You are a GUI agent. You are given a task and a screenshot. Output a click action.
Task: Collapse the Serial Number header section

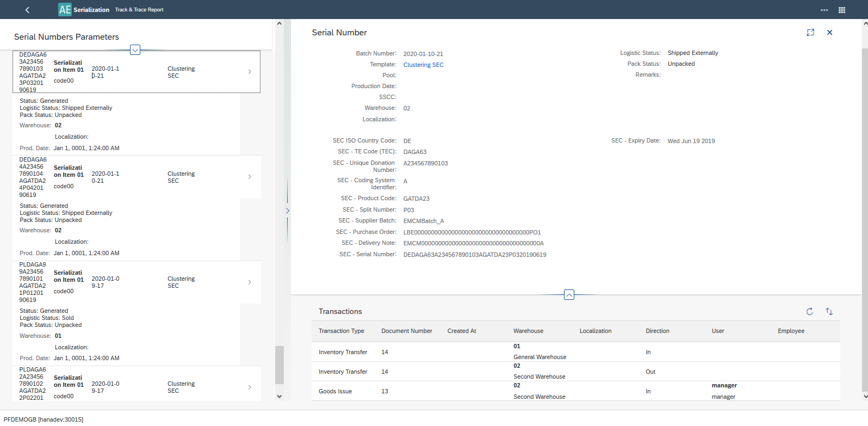(569, 295)
